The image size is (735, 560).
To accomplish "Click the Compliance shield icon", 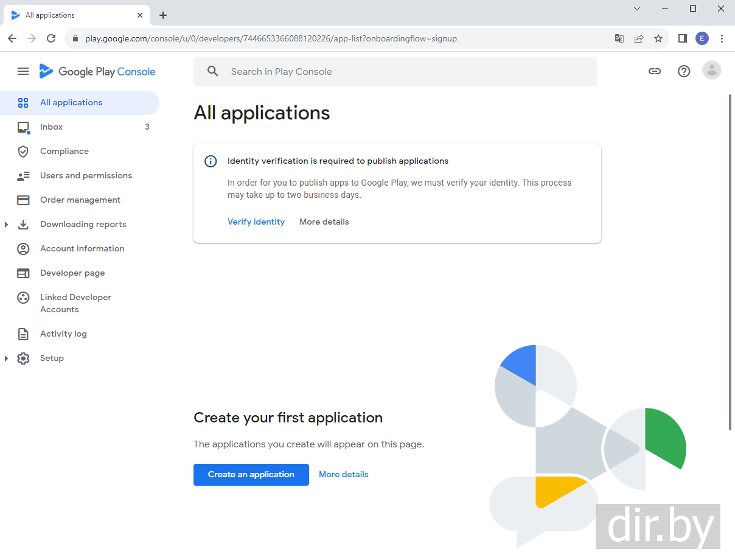I will [x=23, y=151].
